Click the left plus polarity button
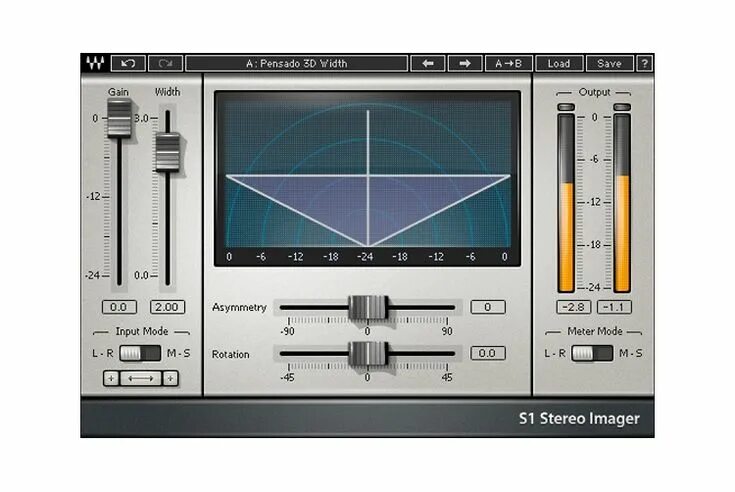This screenshot has height=492, width=735. (111, 378)
